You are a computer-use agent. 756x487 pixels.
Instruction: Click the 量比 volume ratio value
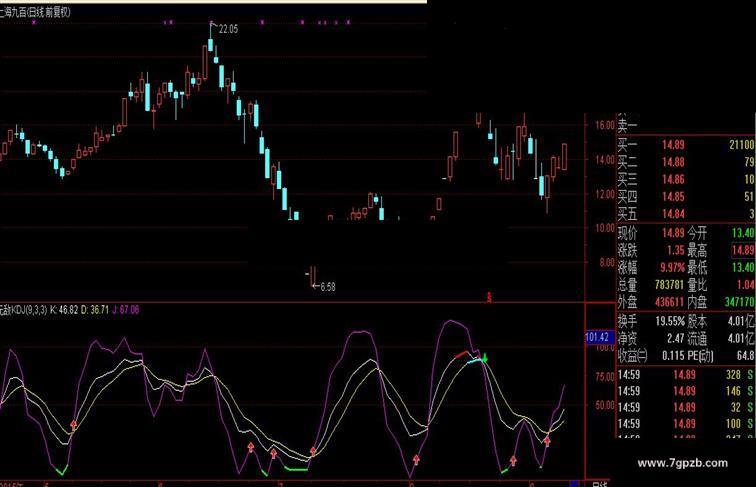(x=745, y=285)
